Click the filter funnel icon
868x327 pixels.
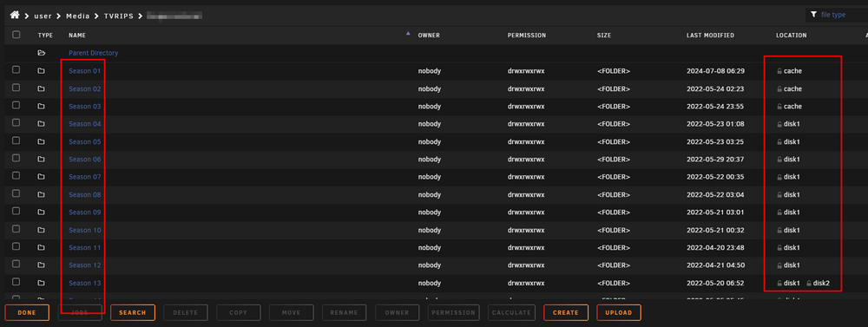813,15
